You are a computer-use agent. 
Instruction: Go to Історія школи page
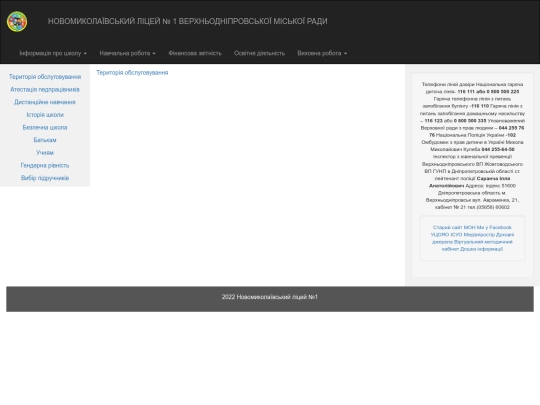point(45,115)
